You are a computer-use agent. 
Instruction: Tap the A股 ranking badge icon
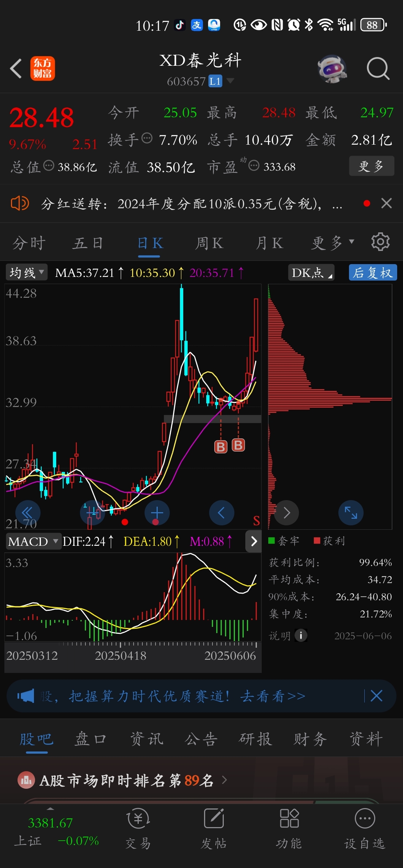[26, 780]
